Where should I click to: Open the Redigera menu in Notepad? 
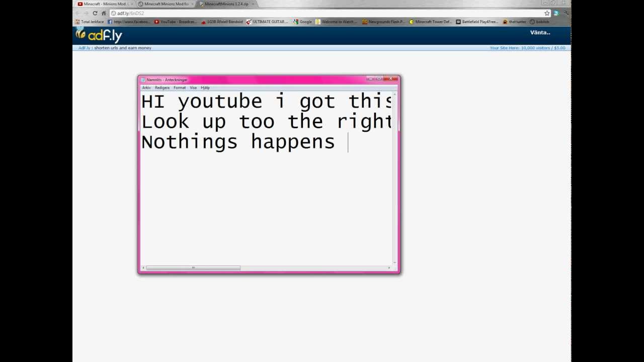[x=162, y=87]
